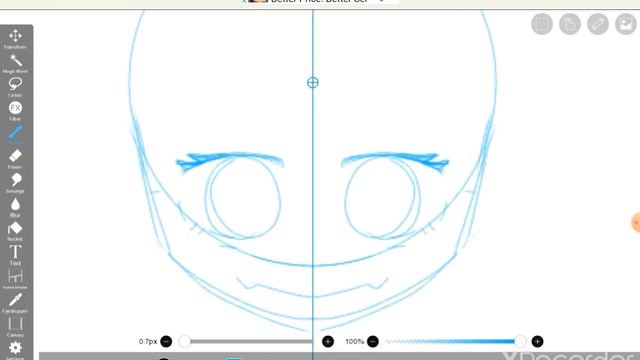The height and width of the screenshot is (360, 640).
Task: Open the selection area tool button
Action: point(542,24)
